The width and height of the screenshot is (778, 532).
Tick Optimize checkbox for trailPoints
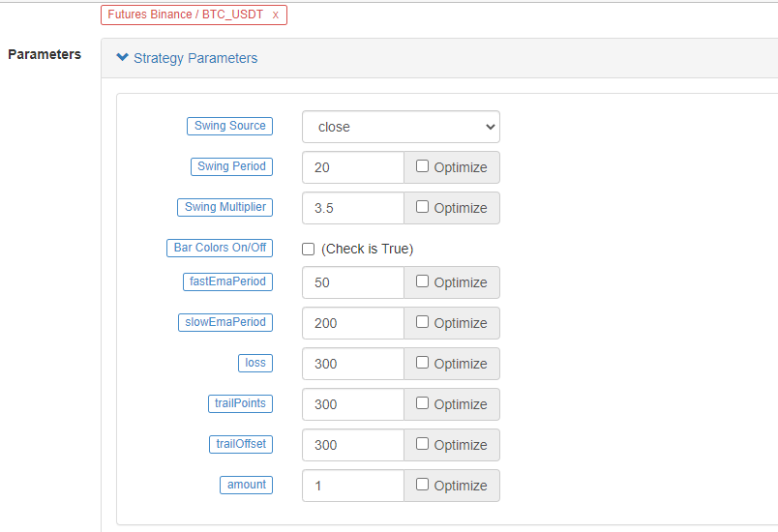point(423,403)
